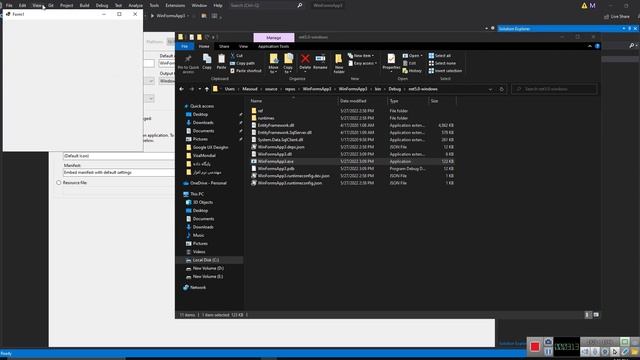The height and width of the screenshot is (360, 640).
Task: Switch Explorer to details view icon
Action: [588, 315]
